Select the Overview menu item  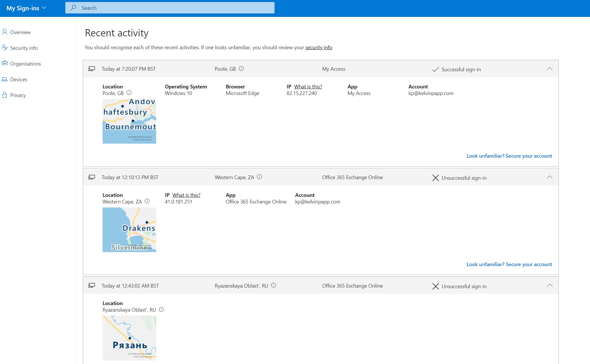click(x=20, y=32)
